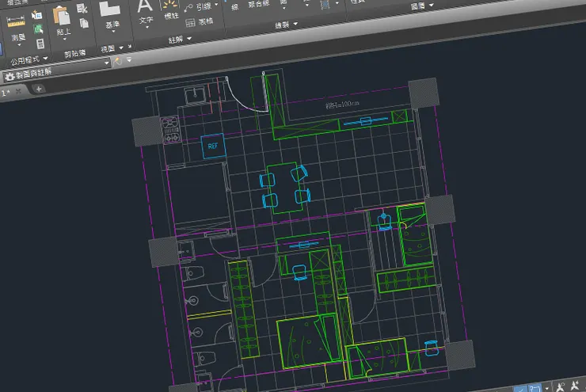This screenshot has width=586, height=392.
Task: Open the arrow under 文字
Action: pyautogui.click(x=146, y=27)
